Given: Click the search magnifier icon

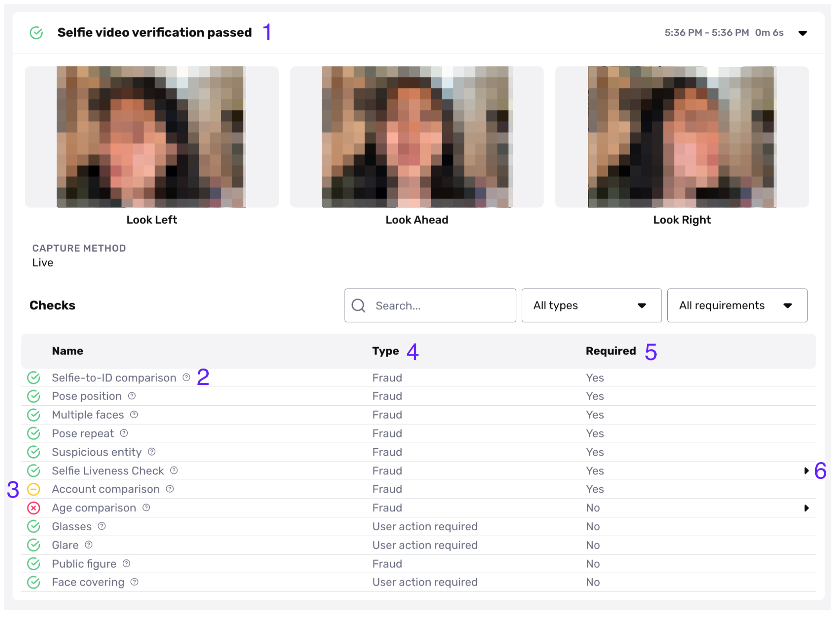Looking at the screenshot, I should [x=359, y=305].
